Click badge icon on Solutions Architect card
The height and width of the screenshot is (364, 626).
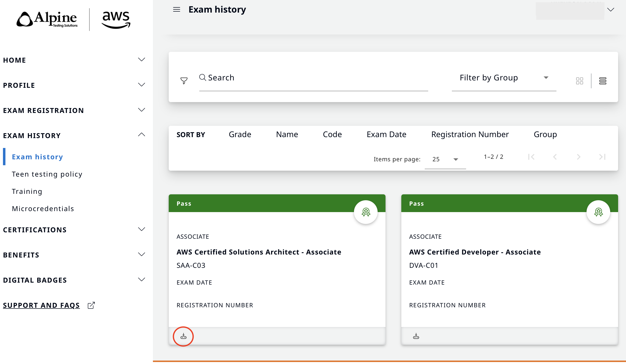pyautogui.click(x=366, y=212)
